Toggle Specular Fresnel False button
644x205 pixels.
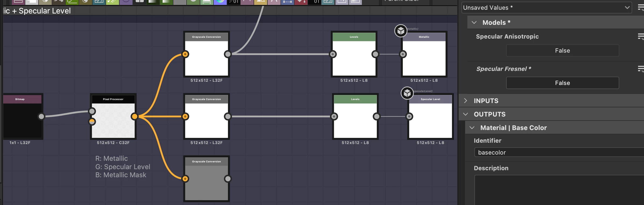click(562, 83)
